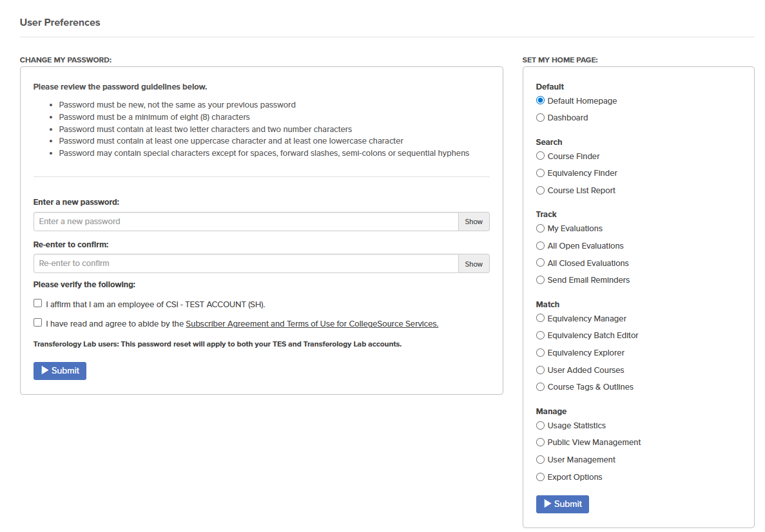
Task: Click the Transferology Lab users notice text
Action: 218,345
